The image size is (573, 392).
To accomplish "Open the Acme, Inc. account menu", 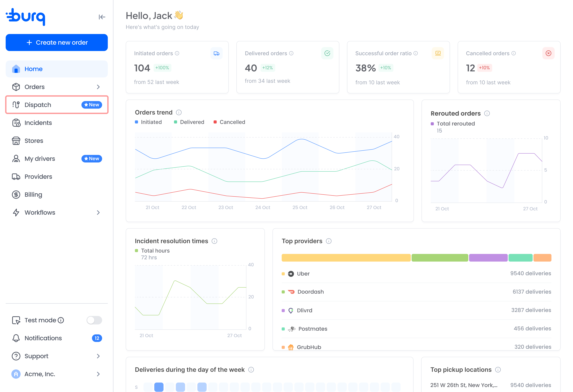I will [57, 374].
